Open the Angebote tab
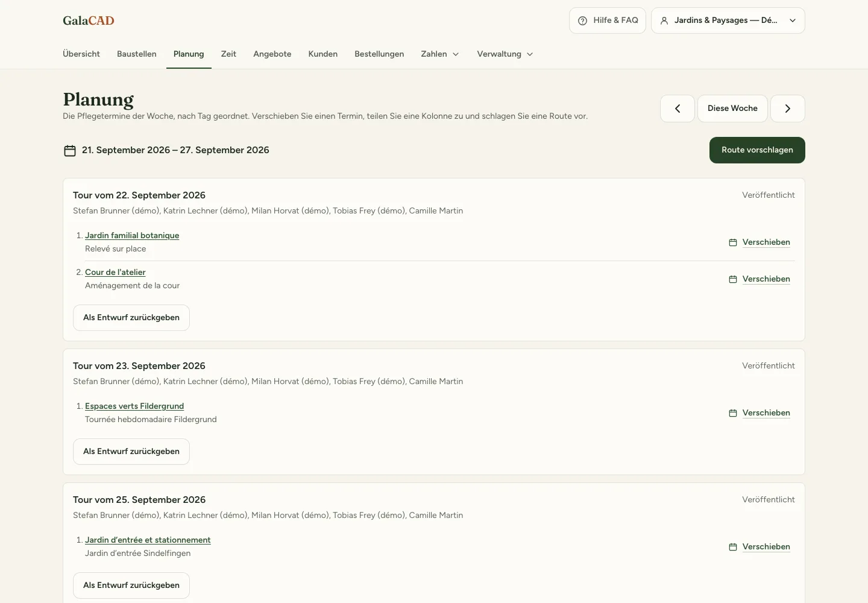The width and height of the screenshot is (868, 603). [x=272, y=54]
